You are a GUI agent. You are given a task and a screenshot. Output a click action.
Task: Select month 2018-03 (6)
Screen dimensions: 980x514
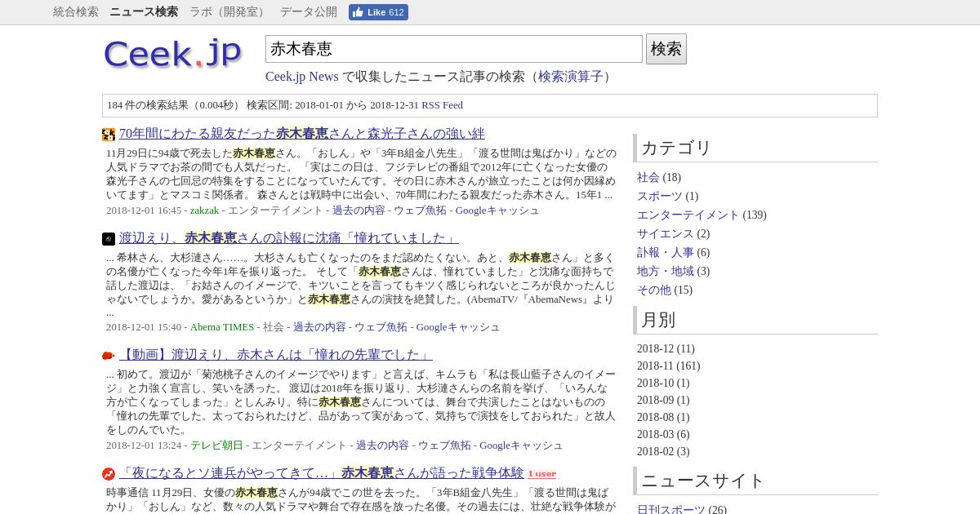coord(663,435)
